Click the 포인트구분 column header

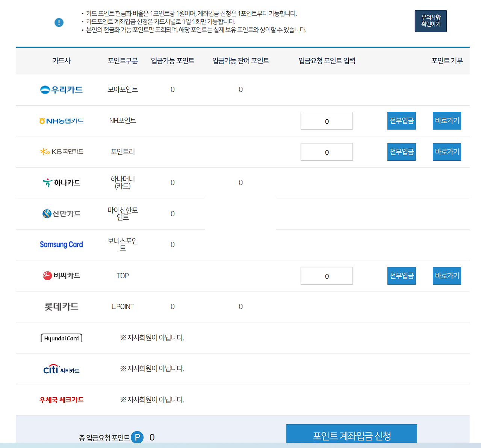(123, 61)
